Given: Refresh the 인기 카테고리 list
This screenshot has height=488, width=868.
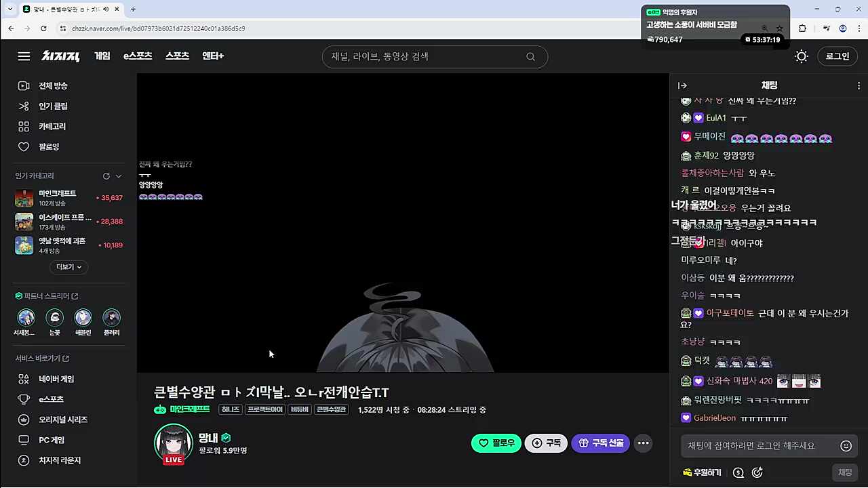Looking at the screenshot, I should 106,176.
